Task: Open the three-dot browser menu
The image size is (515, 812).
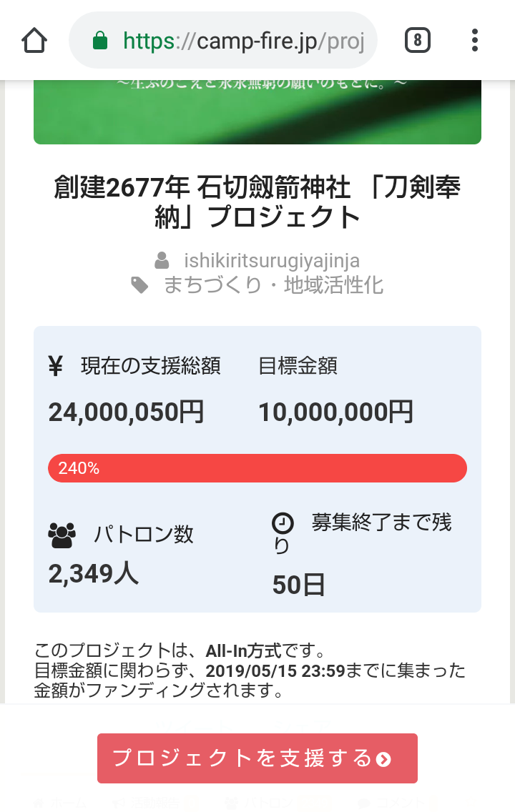Action: (475, 41)
